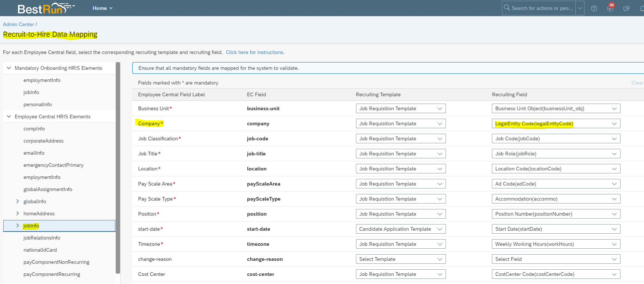The width and height of the screenshot is (644, 284).
Task: Click the payScaleArea EC field text
Action: pos(263,184)
